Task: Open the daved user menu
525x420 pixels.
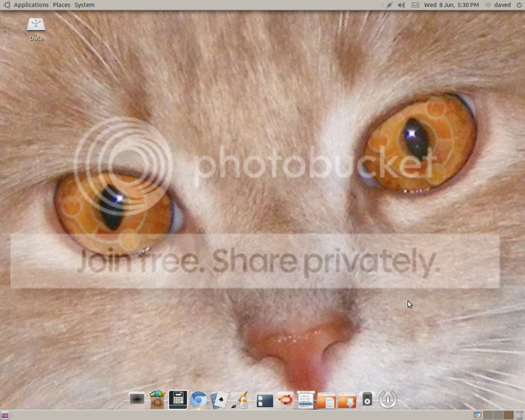Action: 502,5
